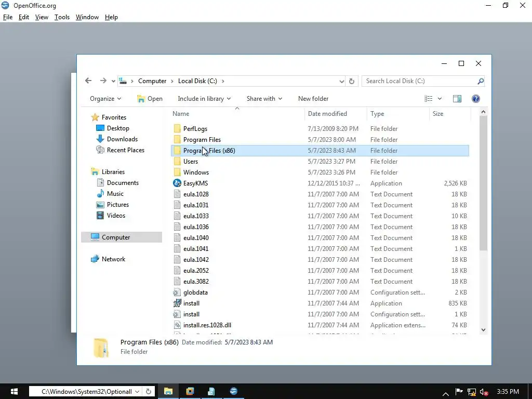Viewport: 532px width, 399px height.
Task: Select the Users folder icon
Action: tap(177, 161)
